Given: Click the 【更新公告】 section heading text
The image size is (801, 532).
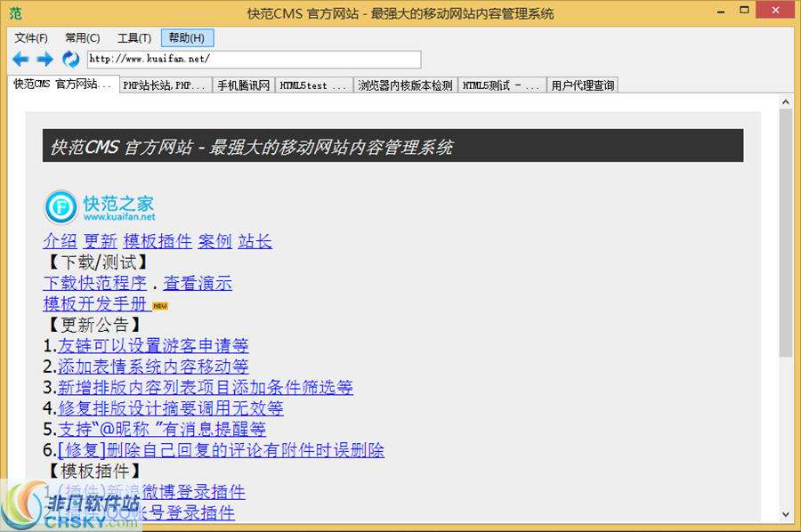Looking at the screenshot, I should (94, 325).
